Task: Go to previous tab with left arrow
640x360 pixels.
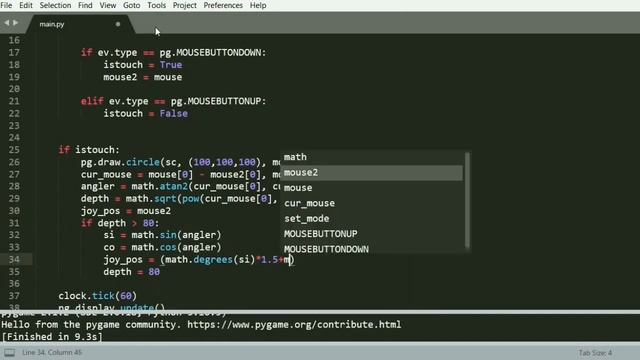Action: (x=7, y=23)
